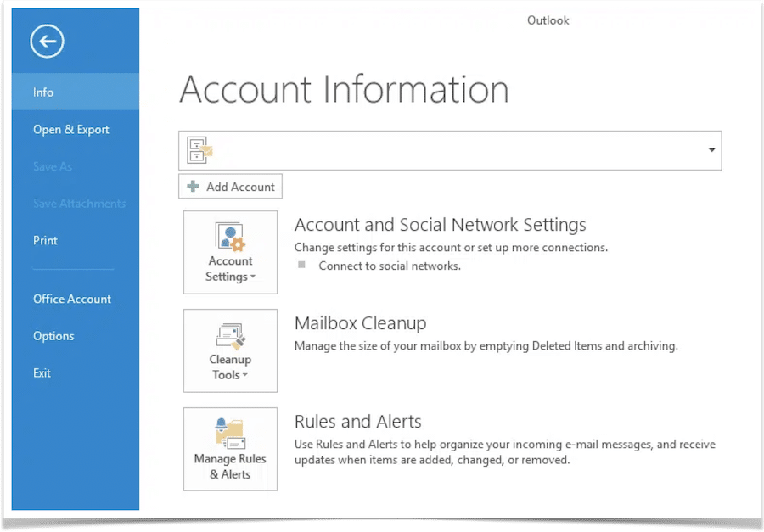Click the Add Account button label
The image size is (764, 532).
click(x=240, y=187)
